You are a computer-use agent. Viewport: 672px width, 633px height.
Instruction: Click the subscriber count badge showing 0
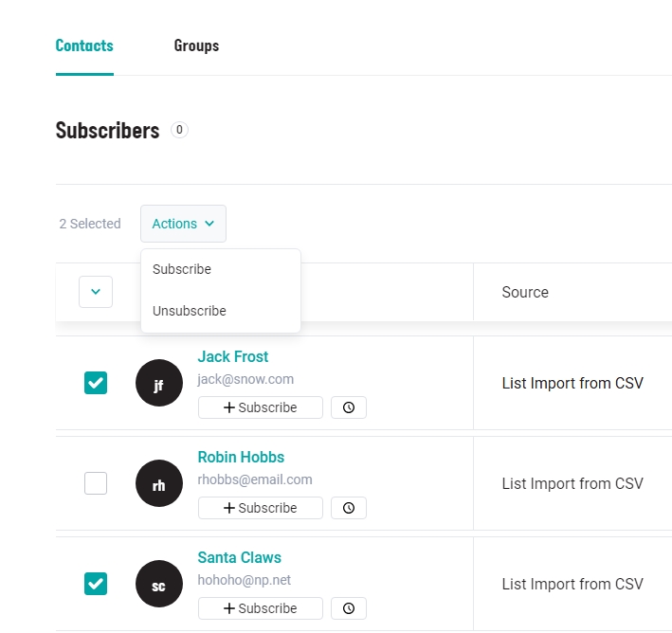pos(179,130)
